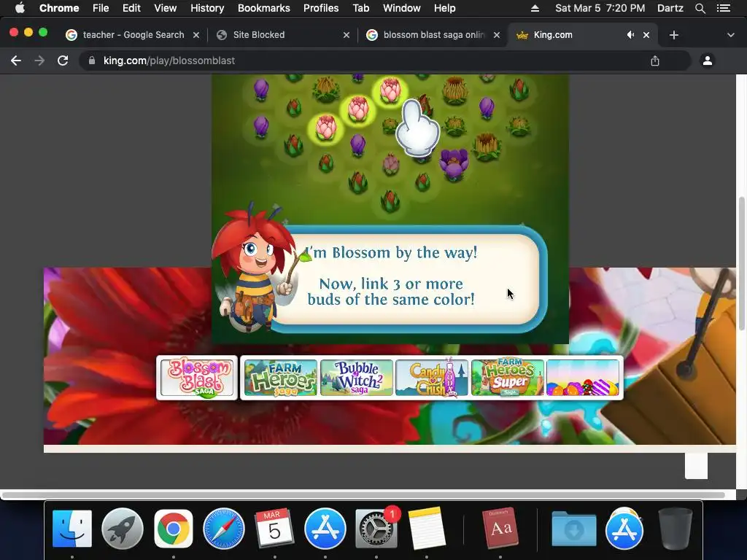Select the Blossom Blast Saga game thumbnail
747x560 pixels.
point(197,378)
